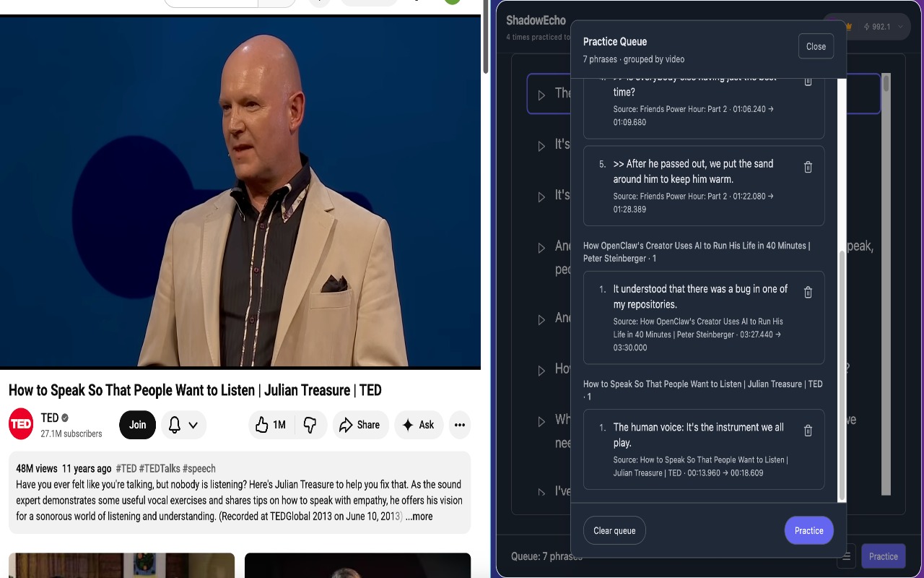Play the ShadowEcho phrase ending in 'speak,'

point(541,247)
